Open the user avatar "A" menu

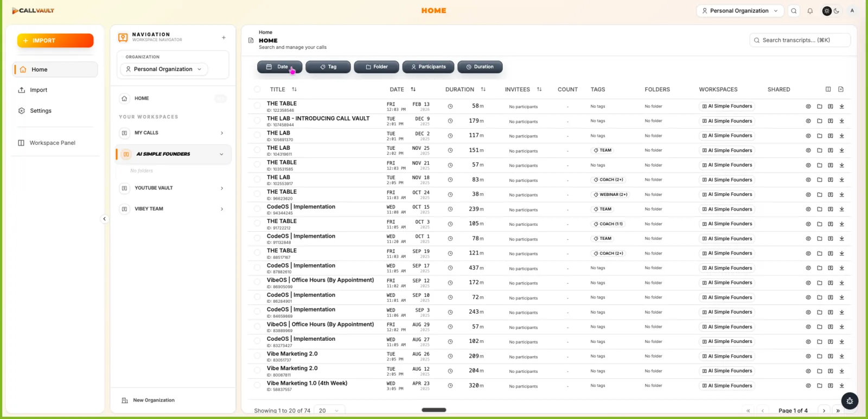pyautogui.click(x=852, y=11)
